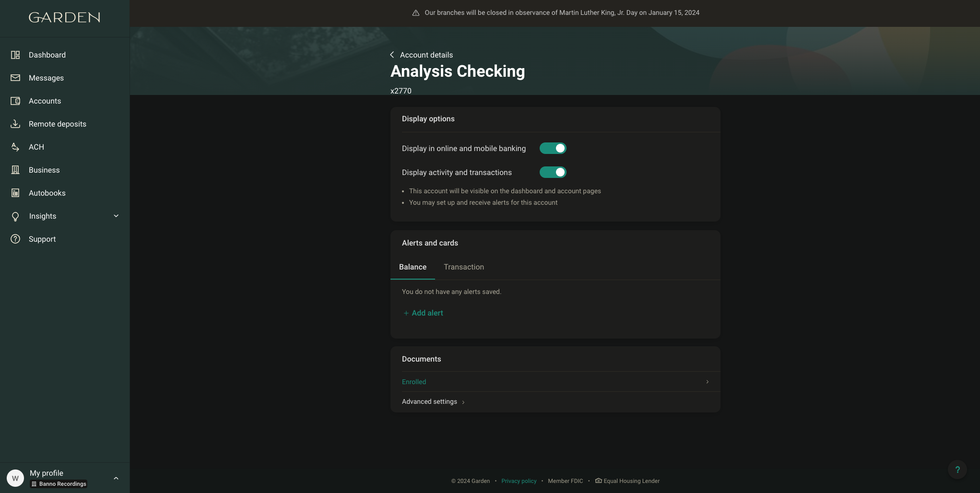Open Autobooks calculator icon

[15, 193]
